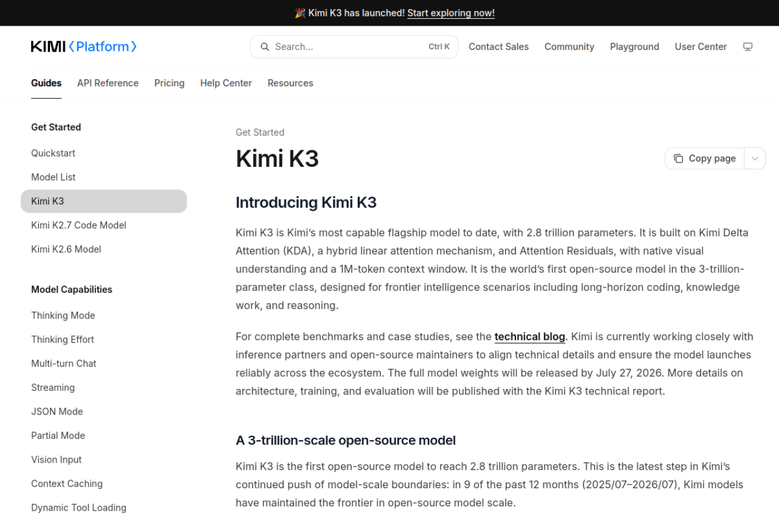The width and height of the screenshot is (779, 532).
Task: Open the Resources tab
Action: [x=290, y=83]
